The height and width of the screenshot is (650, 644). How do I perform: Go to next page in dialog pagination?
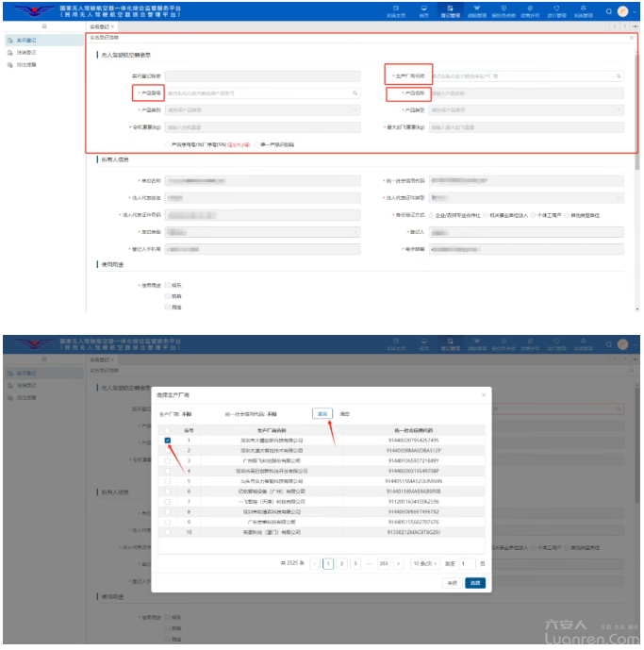(399, 563)
